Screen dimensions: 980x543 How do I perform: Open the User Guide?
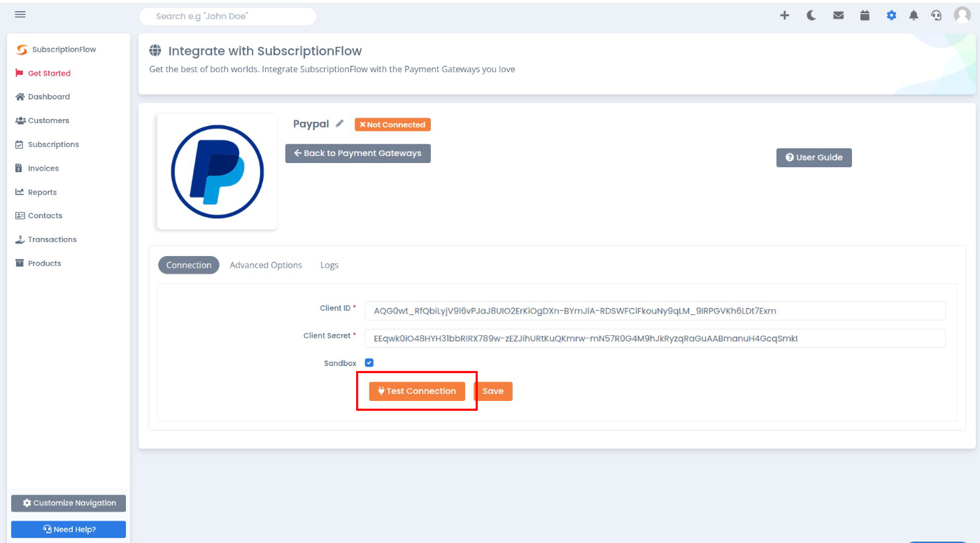(814, 157)
